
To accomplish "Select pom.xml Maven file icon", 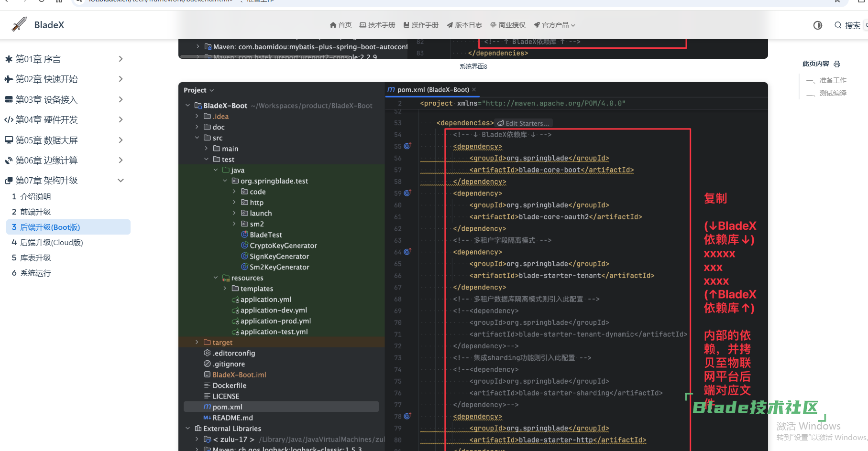I will (x=207, y=407).
